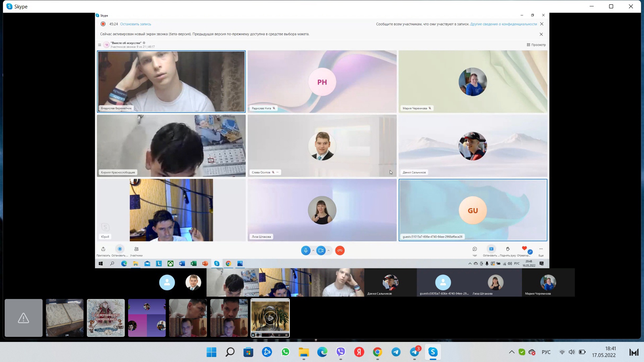Expand the microphone options chevron
This screenshot has width=644, height=362.
coord(313,251)
